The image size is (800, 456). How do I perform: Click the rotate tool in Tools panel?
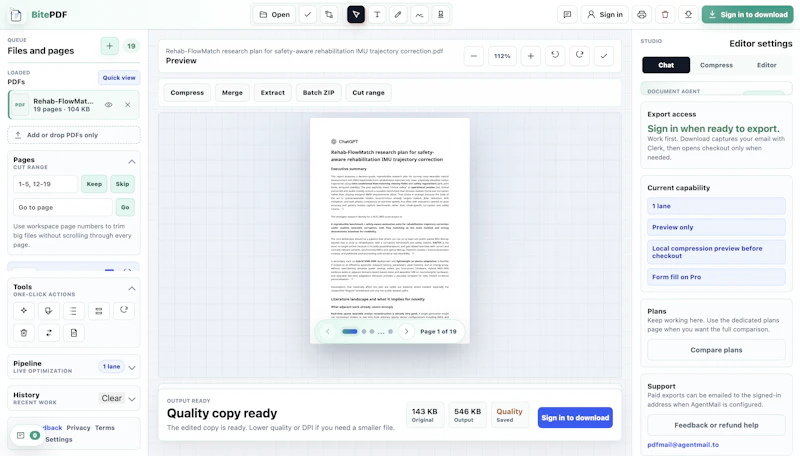(123, 311)
